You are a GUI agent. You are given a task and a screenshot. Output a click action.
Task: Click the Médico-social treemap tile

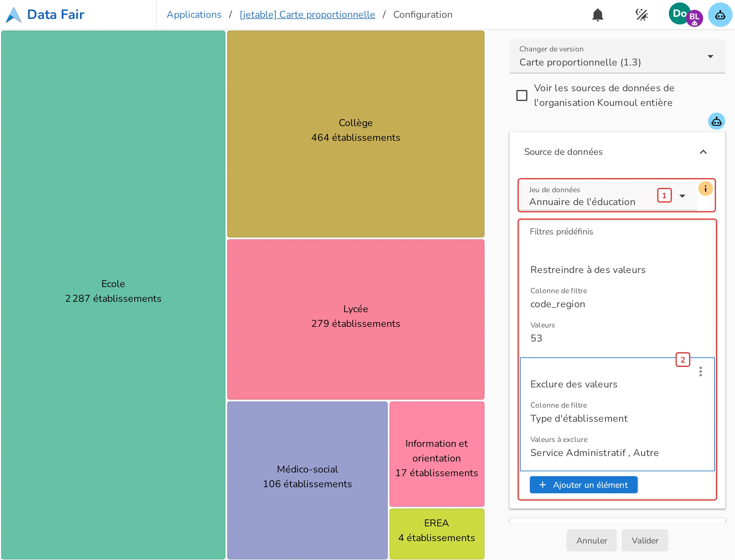click(307, 480)
